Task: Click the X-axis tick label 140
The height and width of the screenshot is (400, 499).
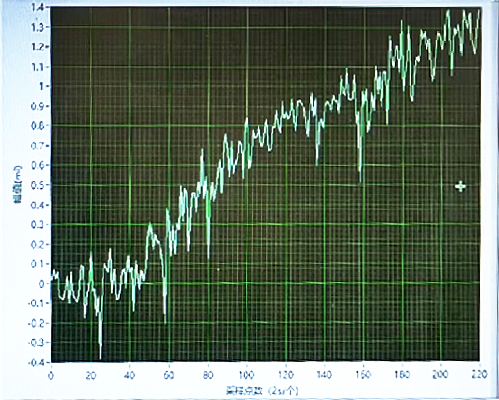Action: pyautogui.click(x=324, y=375)
